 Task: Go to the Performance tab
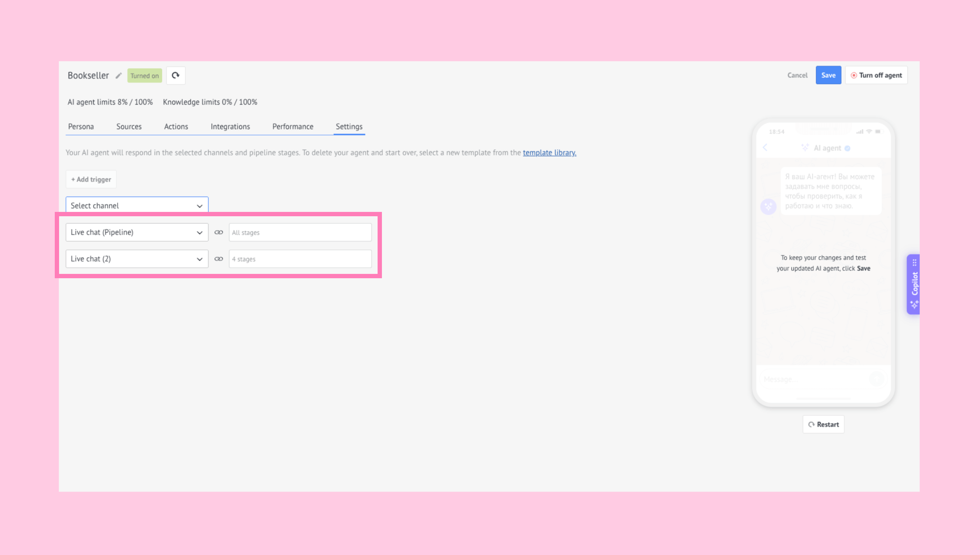click(293, 126)
